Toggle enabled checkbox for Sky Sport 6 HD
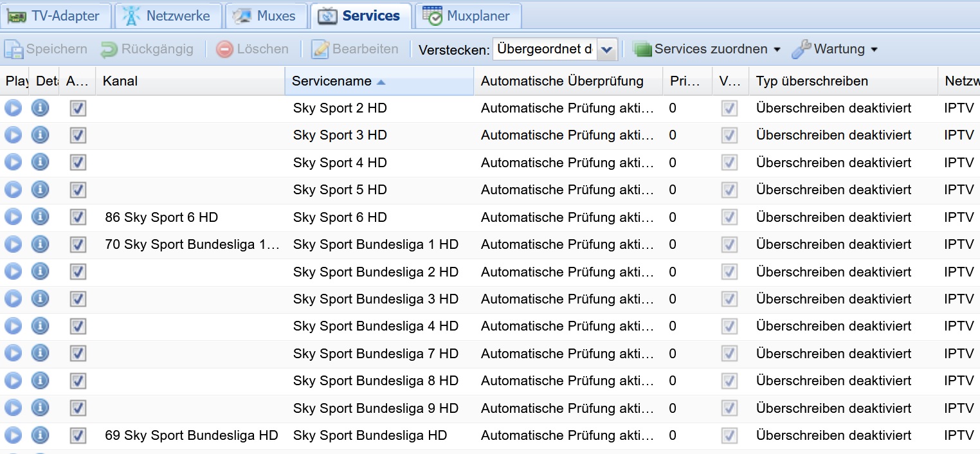This screenshot has height=454, width=980. (x=78, y=217)
